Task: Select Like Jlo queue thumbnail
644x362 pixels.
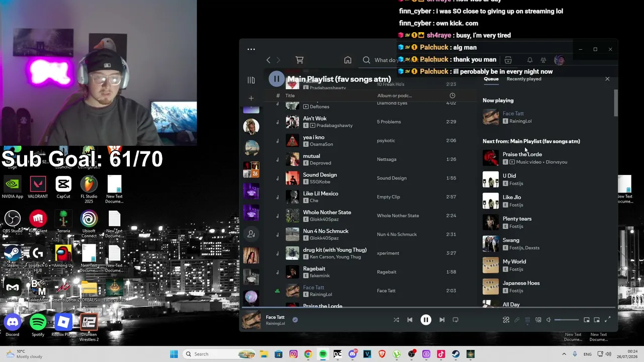Action: click(x=491, y=201)
